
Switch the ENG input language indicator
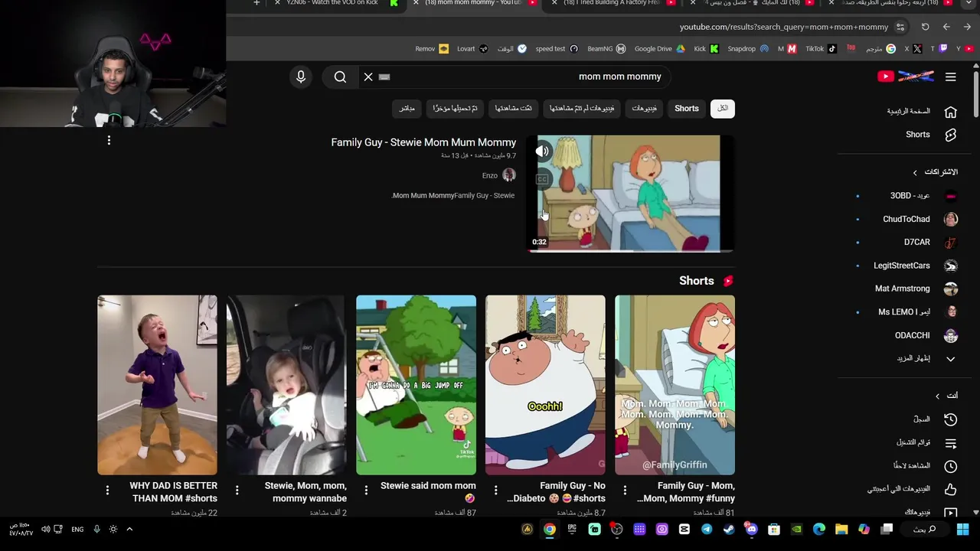coord(77,530)
